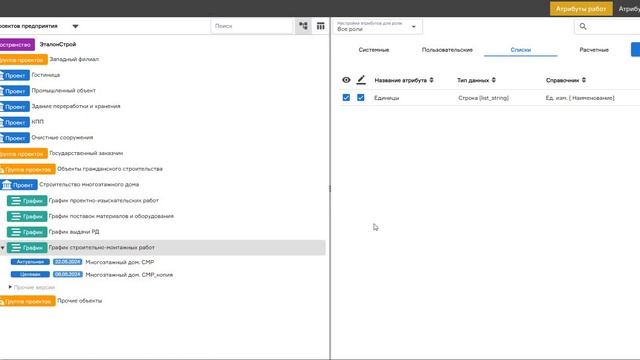Click График badge for проектно-изыскательских работ
The image size is (640, 360).
click(x=27, y=200)
